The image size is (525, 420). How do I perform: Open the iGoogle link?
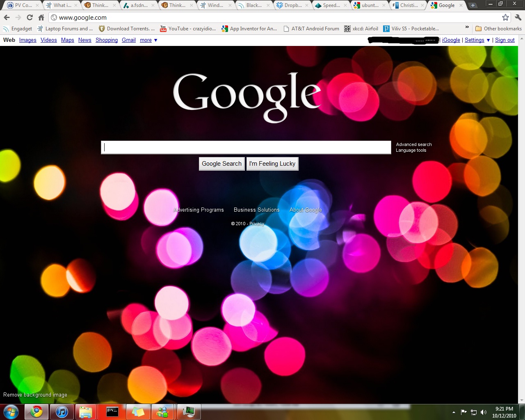(x=451, y=40)
